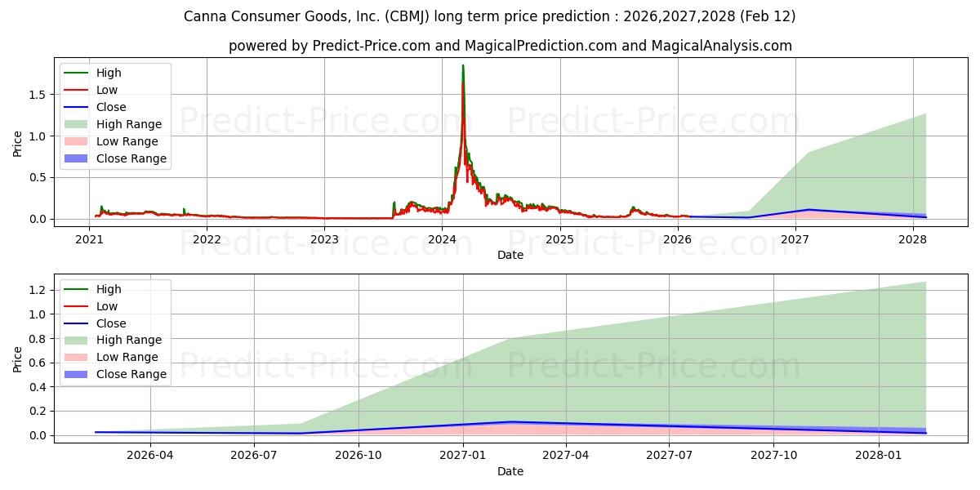Click the 2026-10 tick label on bottom chart
The width and height of the screenshot is (980, 490).
pos(359,456)
